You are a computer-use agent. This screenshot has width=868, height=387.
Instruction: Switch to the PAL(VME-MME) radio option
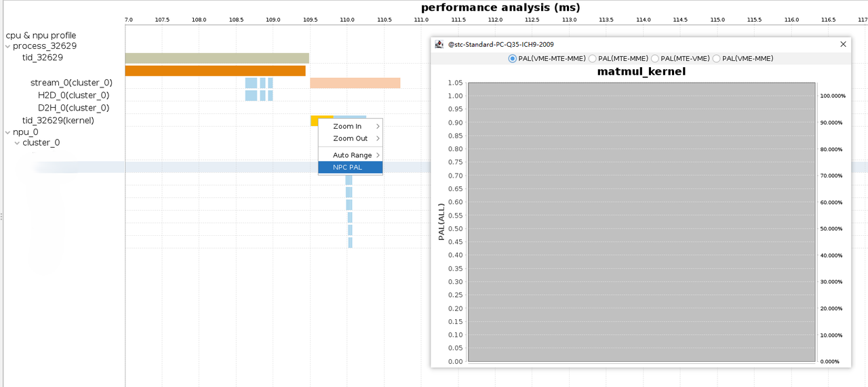click(x=717, y=59)
